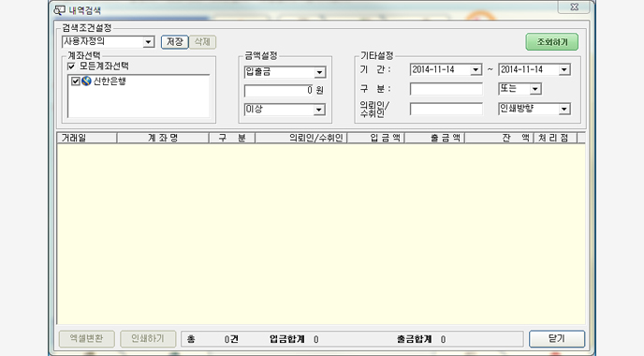Click the 의뢰인/수취인 text input field
The image size is (644, 356).
446,109
